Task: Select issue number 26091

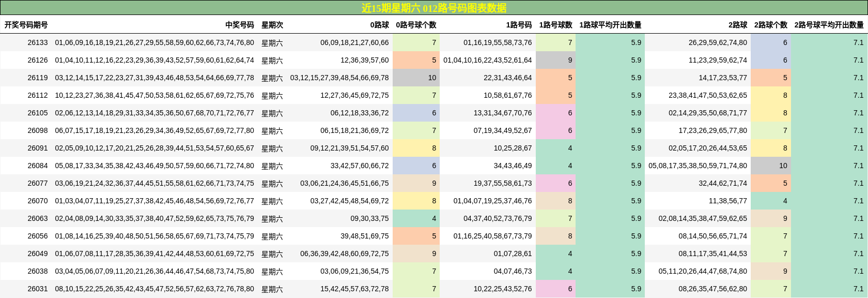Action: tap(38, 148)
